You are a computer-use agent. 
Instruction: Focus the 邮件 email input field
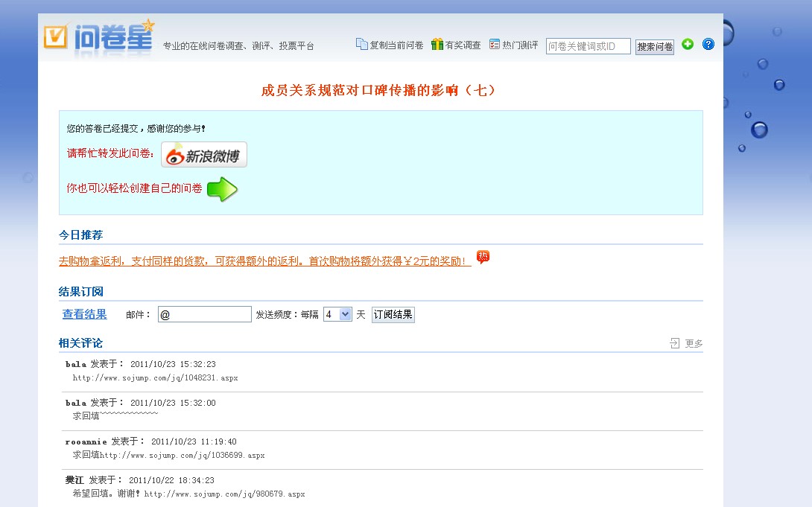click(x=205, y=314)
